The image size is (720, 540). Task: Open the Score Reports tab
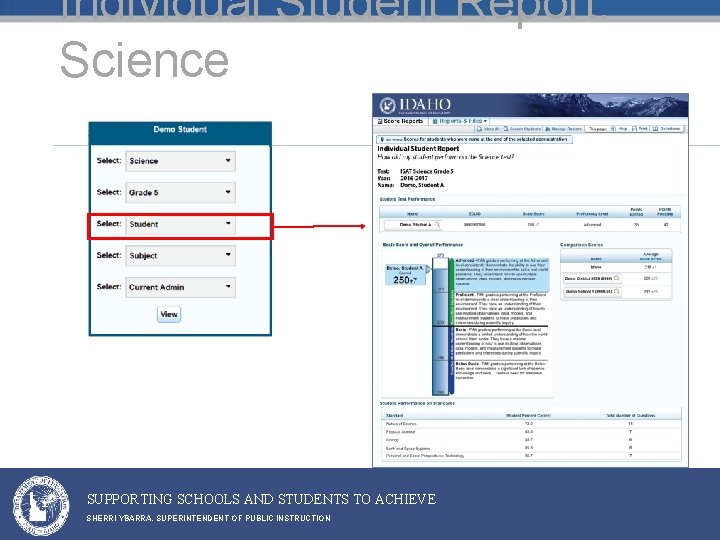click(x=400, y=121)
